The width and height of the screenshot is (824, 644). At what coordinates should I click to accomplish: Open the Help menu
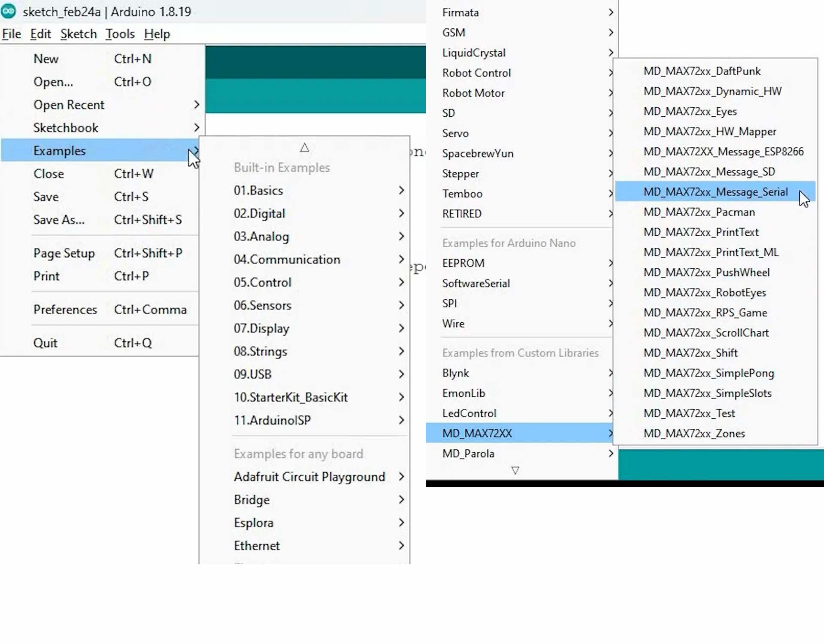pos(157,34)
